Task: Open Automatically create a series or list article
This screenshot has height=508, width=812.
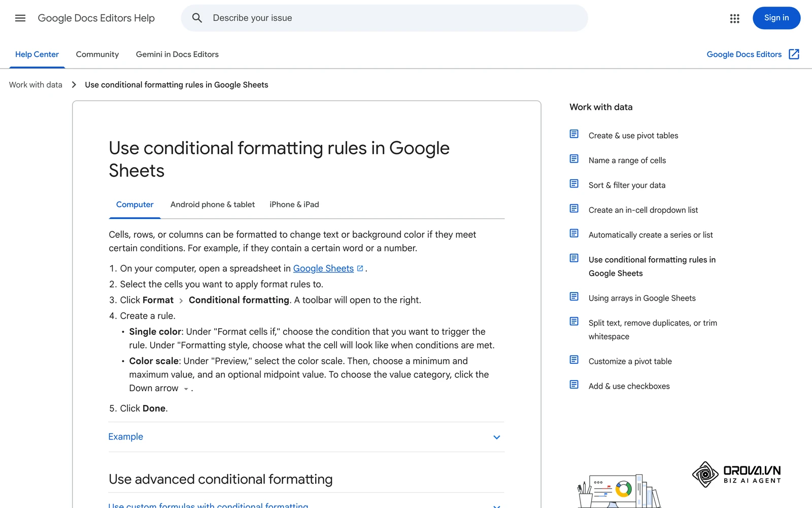Action: pos(651,235)
